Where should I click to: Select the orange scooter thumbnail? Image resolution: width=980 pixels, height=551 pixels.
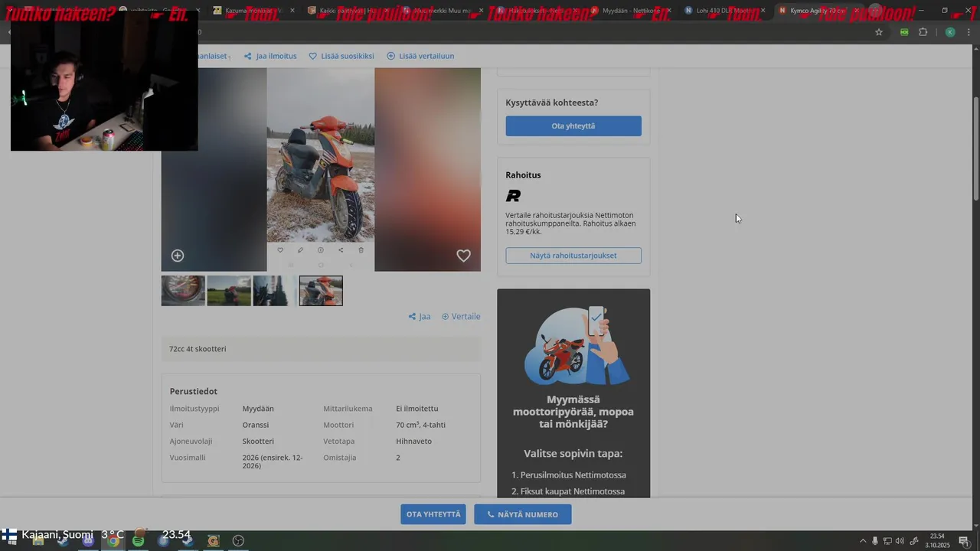tap(321, 291)
